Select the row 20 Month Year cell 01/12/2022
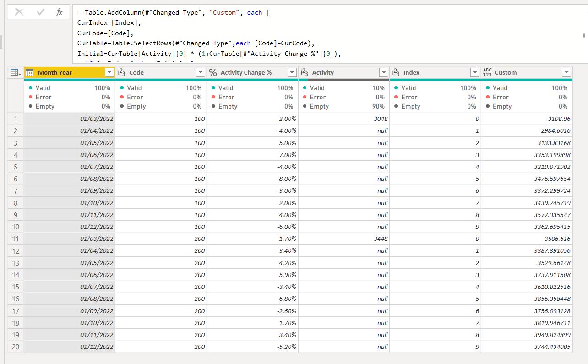 [x=70, y=347]
